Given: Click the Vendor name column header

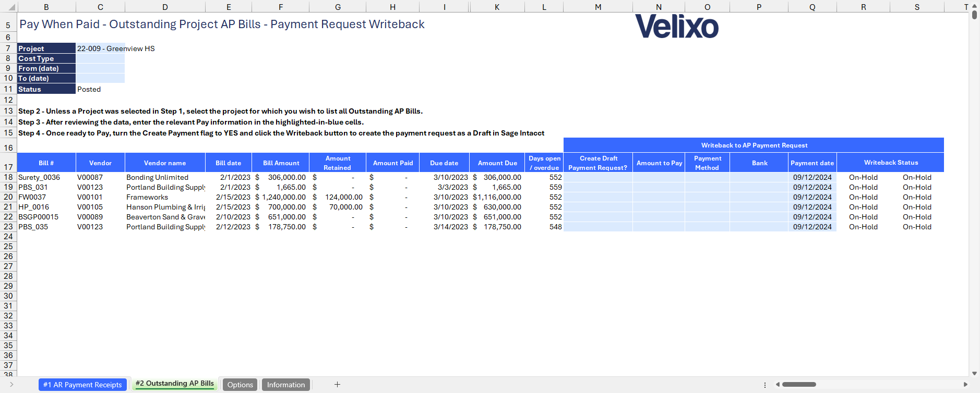Looking at the screenshot, I should (165, 163).
